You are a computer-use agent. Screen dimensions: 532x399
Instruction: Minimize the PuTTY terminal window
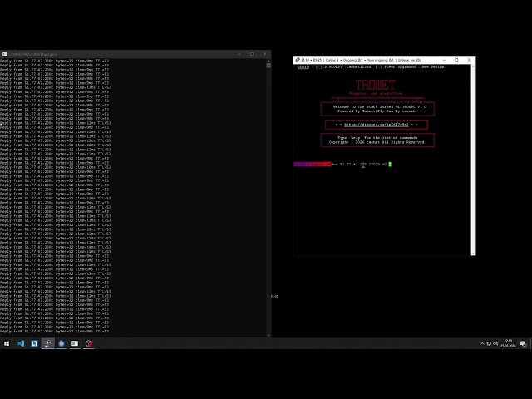[444, 60]
